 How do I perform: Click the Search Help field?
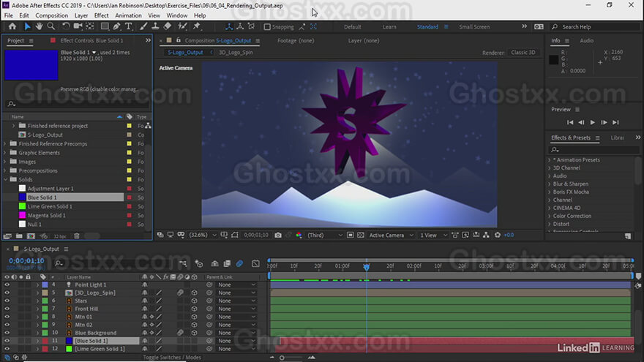point(596,27)
